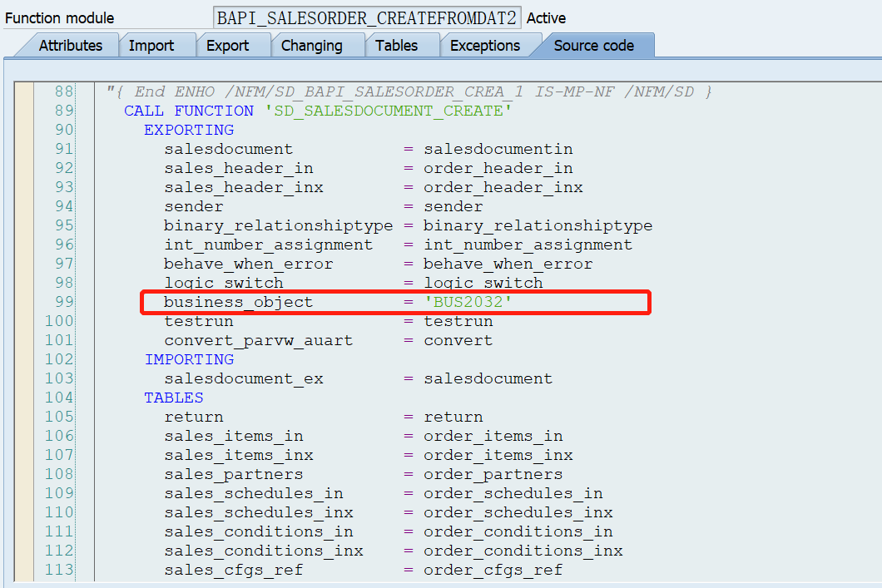Image resolution: width=882 pixels, height=588 pixels.
Task: Switch to the Changing tab
Action: (x=311, y=46)
